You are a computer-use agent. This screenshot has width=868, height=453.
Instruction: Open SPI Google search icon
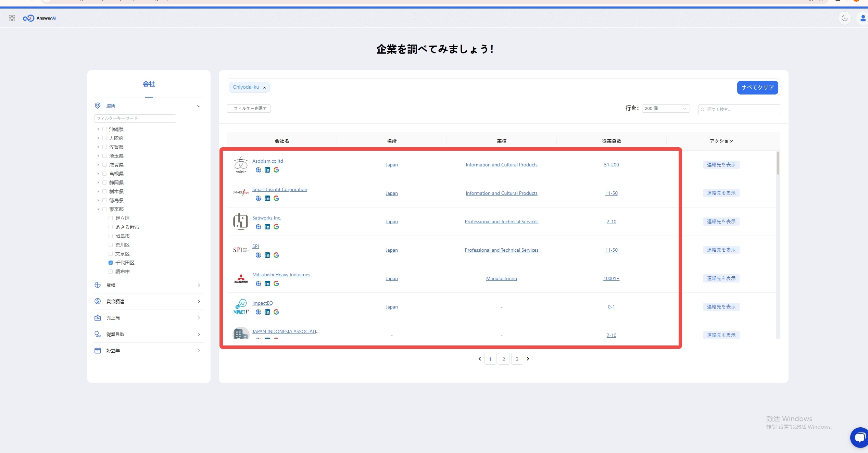[x=276, y=255]
